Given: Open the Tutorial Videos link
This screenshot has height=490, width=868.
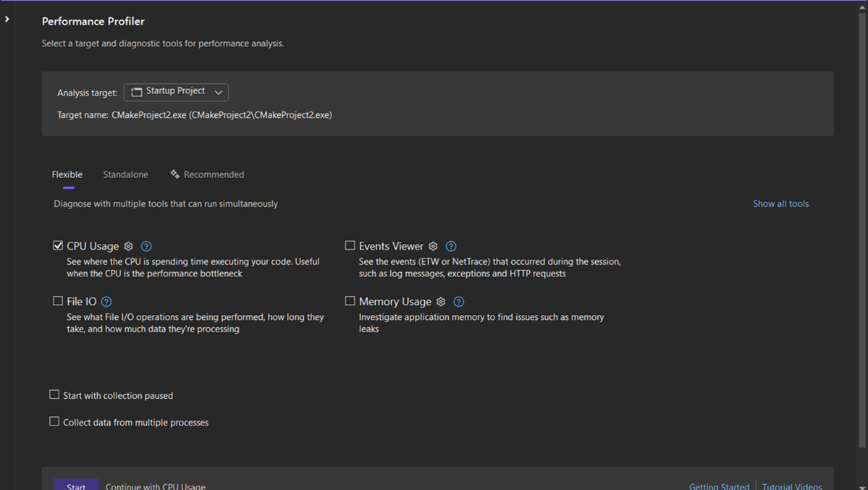Looking at the screenshot, I should click(792, 486).
